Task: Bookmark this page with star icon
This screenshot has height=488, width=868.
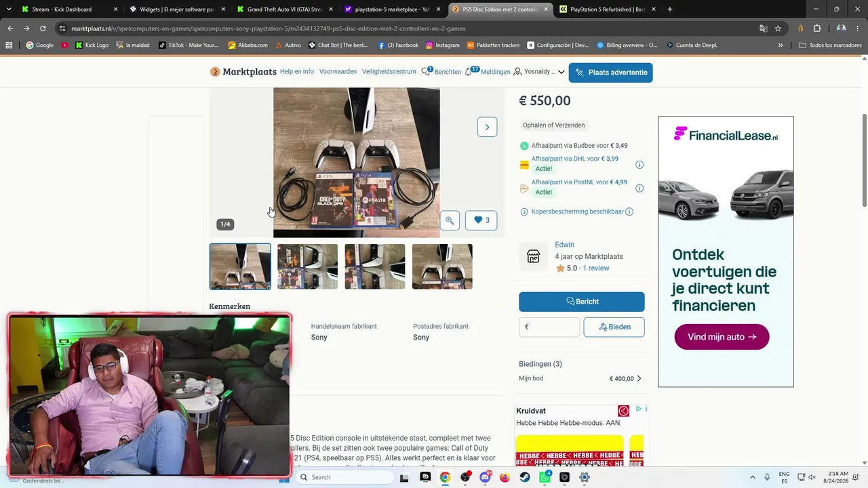Action: (778, 28)
